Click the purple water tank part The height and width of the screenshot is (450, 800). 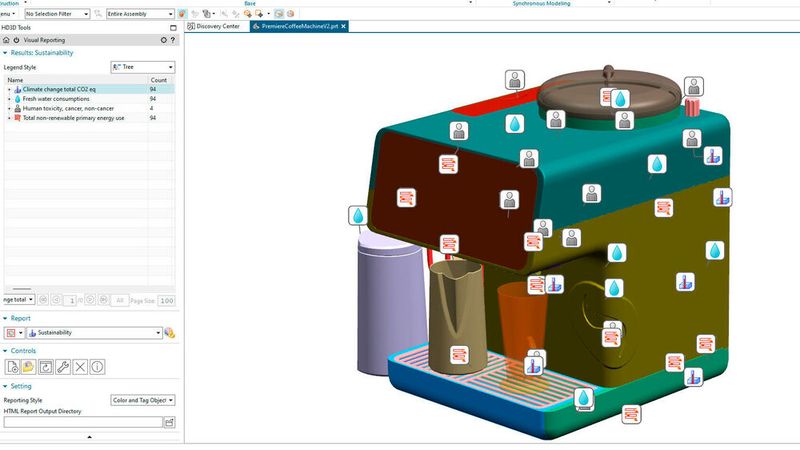point(390,306)
